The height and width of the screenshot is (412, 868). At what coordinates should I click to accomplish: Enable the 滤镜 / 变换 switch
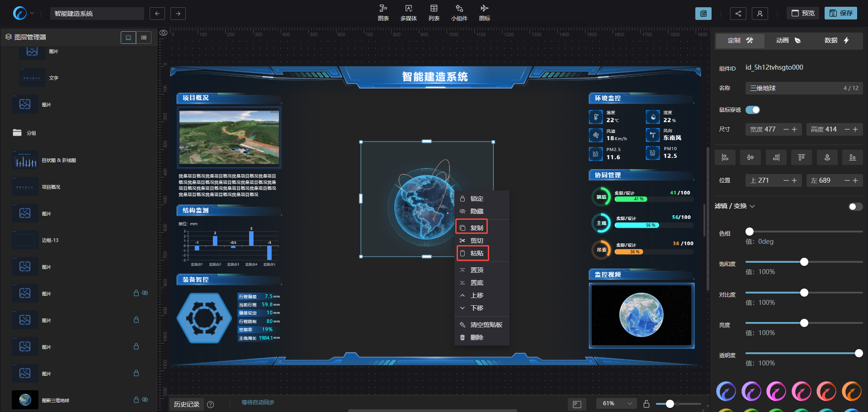tap(855, 207)
